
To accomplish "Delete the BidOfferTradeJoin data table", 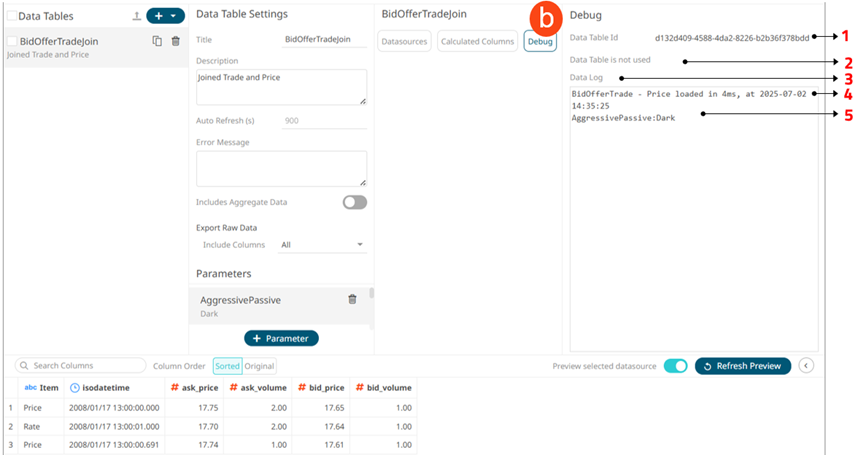I will click(176, 41).
